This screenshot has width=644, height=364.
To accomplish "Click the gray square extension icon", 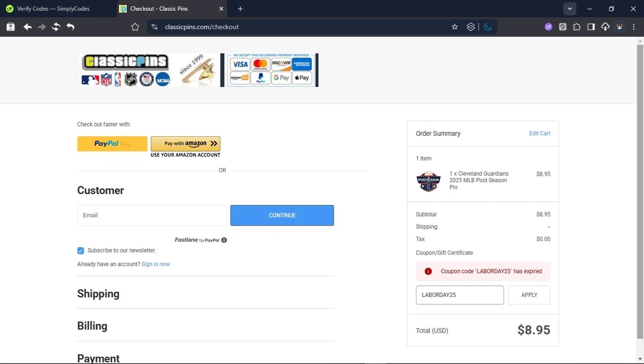I will point(563,27).
